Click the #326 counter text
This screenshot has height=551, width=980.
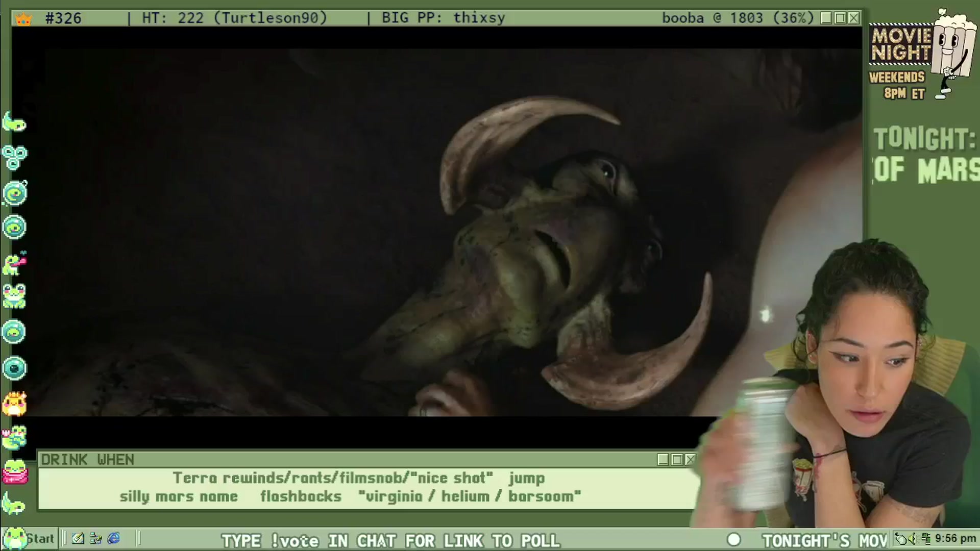[63, 18]
